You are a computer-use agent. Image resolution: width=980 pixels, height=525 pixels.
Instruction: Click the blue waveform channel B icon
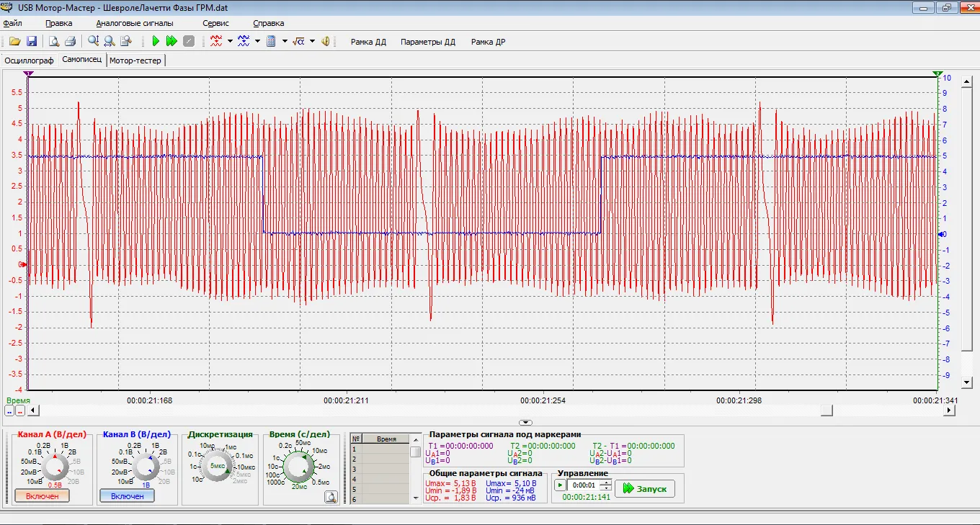coord(244,41)
